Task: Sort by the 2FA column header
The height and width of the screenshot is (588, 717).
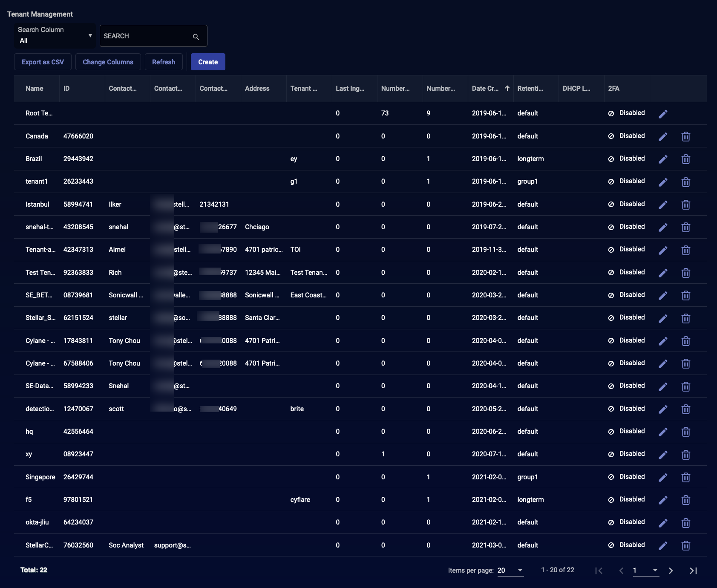Action: 613,89
